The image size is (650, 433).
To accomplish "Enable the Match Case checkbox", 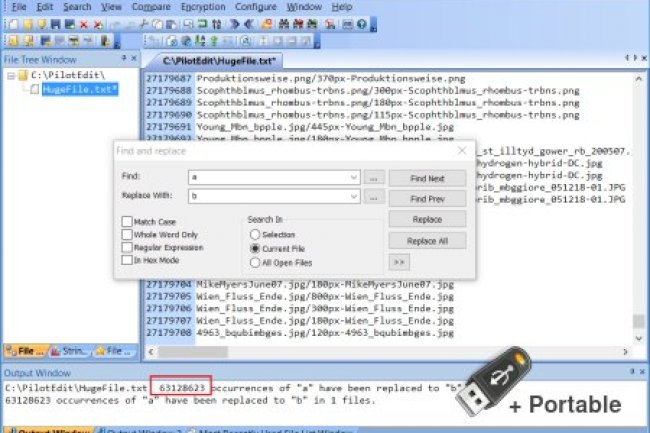I will (x=127, y=221).
